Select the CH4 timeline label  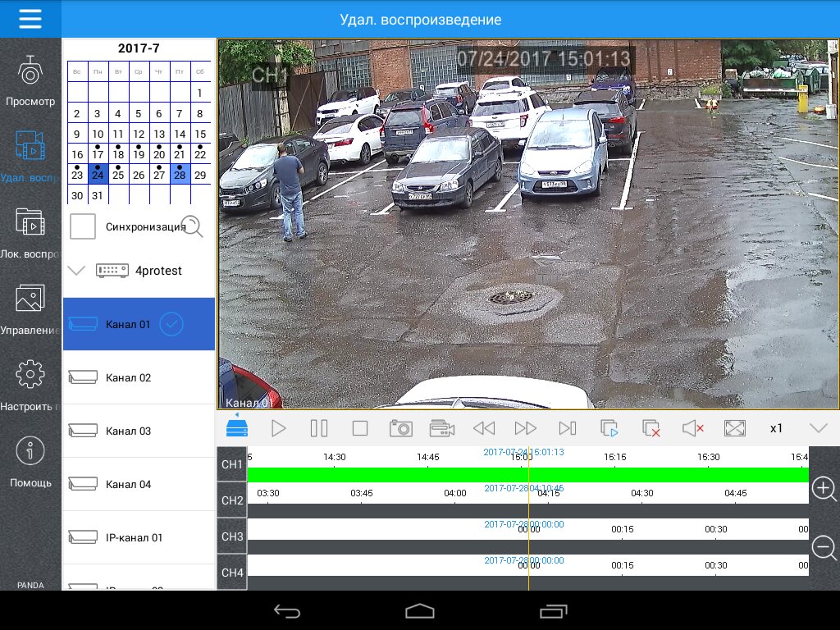point(232,572)
